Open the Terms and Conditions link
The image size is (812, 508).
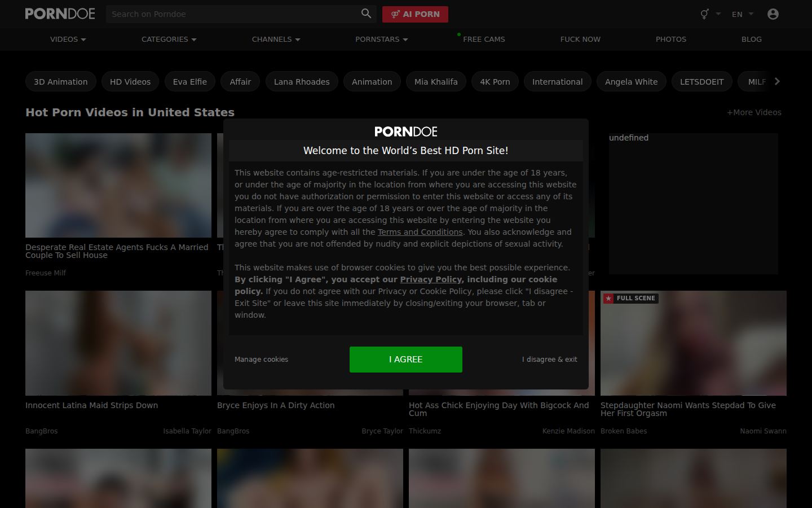pos(420,232)
